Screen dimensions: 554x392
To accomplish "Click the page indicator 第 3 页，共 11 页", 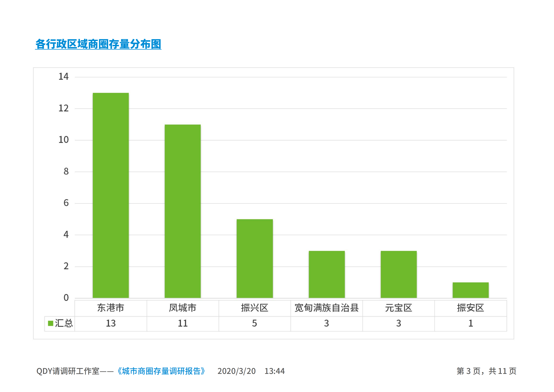I will pyautogui.click(x=486, y=371).
